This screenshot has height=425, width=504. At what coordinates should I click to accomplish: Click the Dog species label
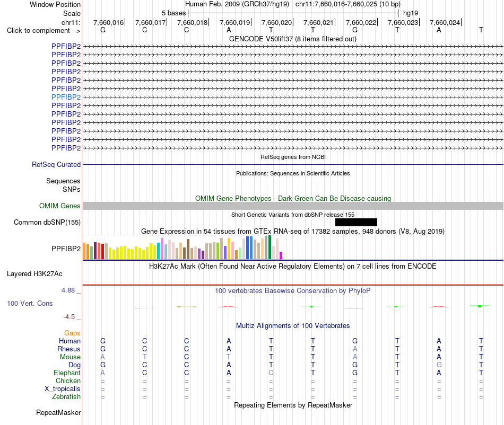click(x=75, y=365)
